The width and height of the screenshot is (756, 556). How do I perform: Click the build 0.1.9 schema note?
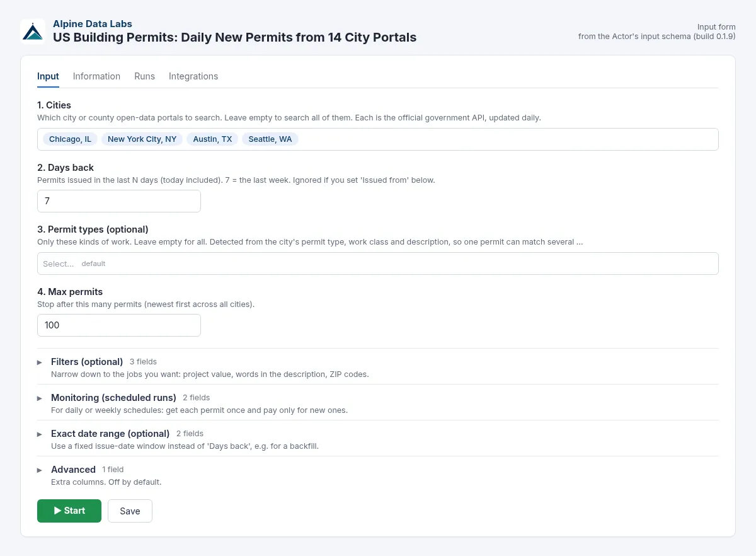click(657, 37)
